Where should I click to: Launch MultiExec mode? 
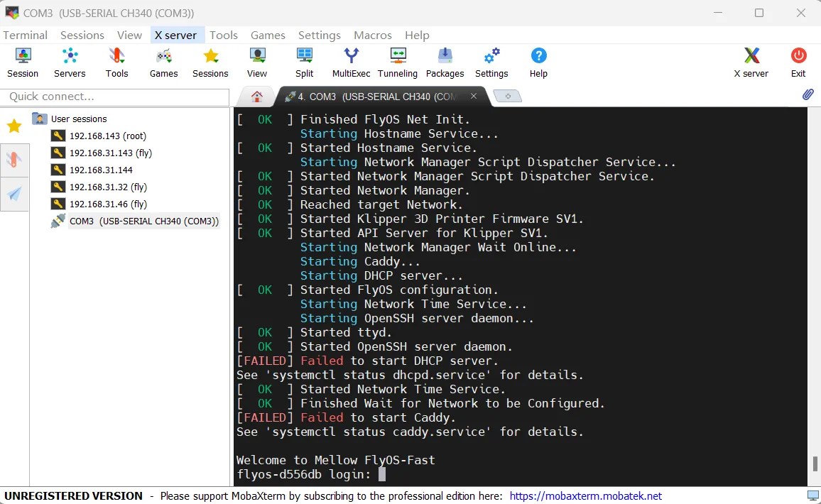(351, 62)
